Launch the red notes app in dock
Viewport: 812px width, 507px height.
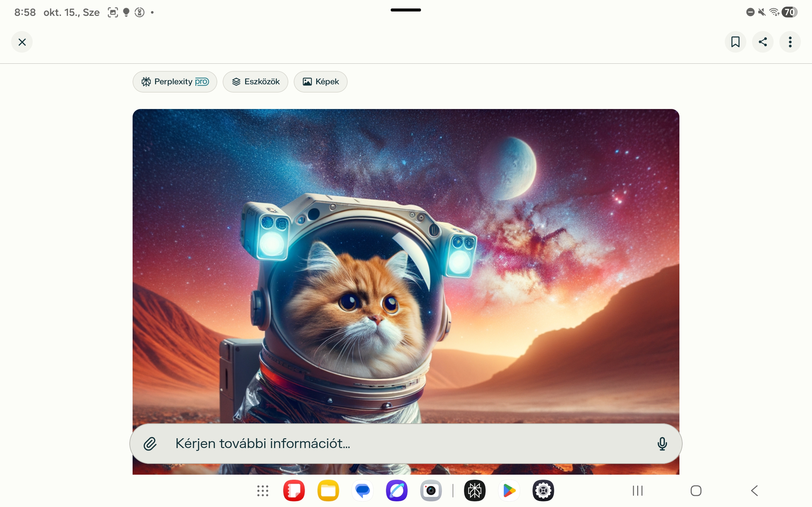(294, 491)
